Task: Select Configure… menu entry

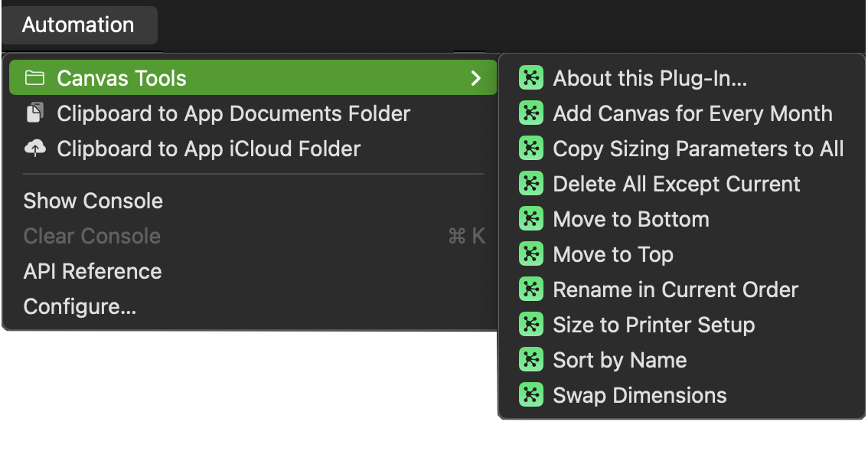Action: point(80,306)
